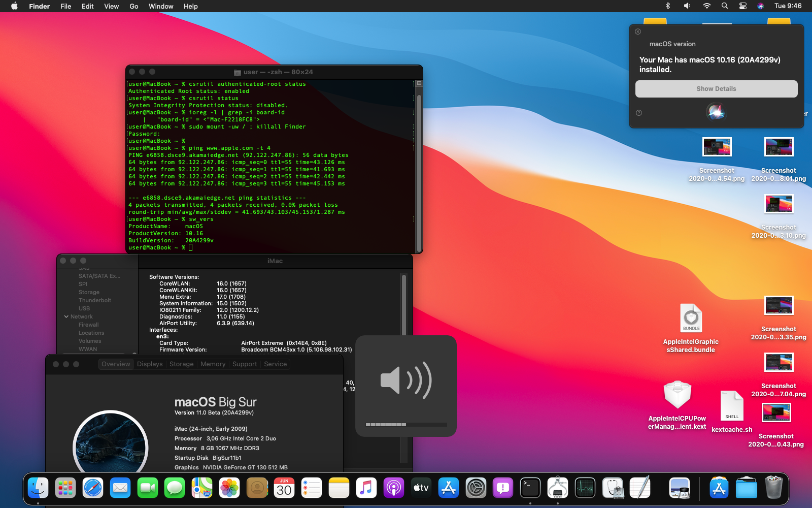Open the Apple menu
Image resolution: width=812 pixels, height=508 pixels.
pyautogui.click(x=14, y=6)
